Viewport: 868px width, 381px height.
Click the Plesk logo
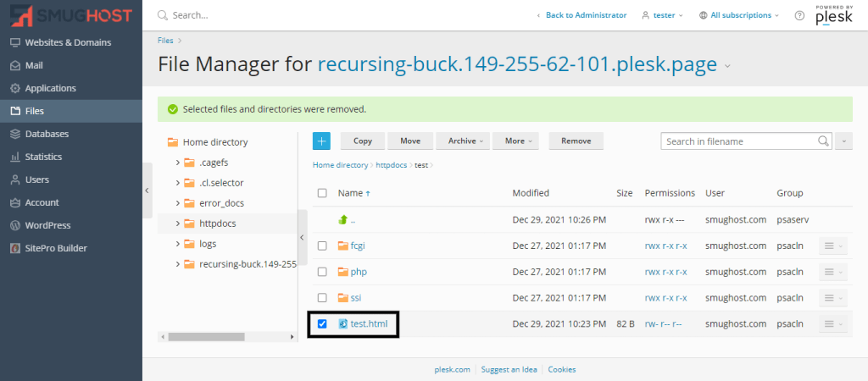click(x=834, y=15)
